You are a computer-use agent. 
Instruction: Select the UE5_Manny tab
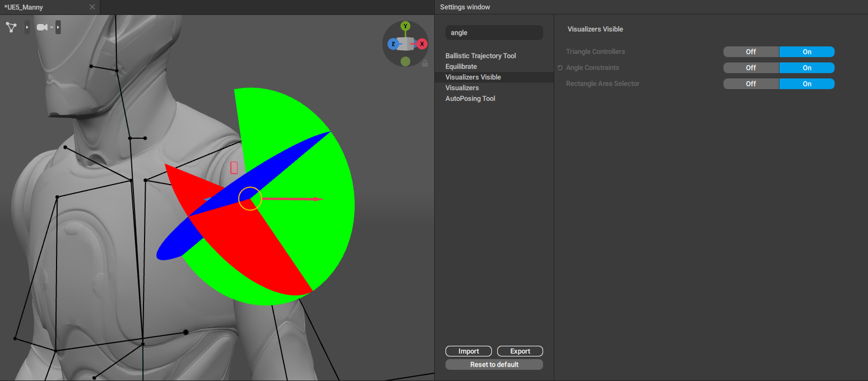point(24,7)
